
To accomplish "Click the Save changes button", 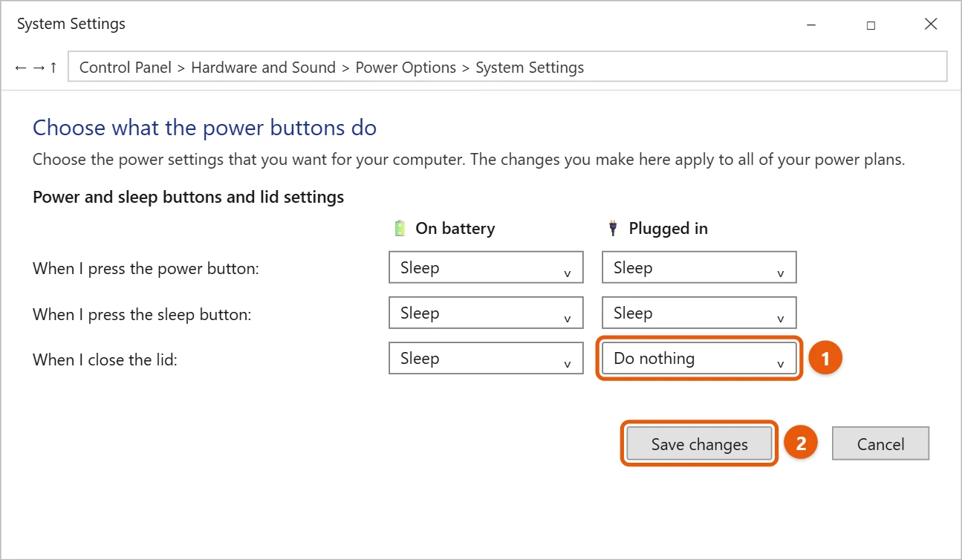I will (699, 444).
